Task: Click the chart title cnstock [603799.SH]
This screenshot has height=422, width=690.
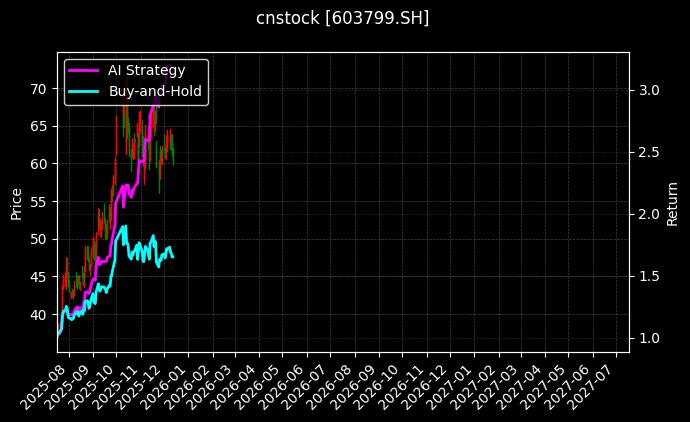Action: point(343,18)
